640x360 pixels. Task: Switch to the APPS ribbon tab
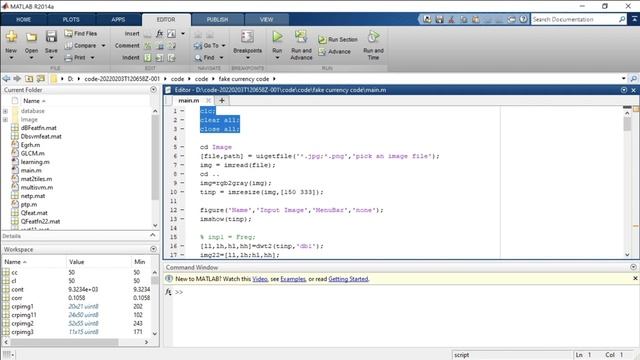[118, 19]
